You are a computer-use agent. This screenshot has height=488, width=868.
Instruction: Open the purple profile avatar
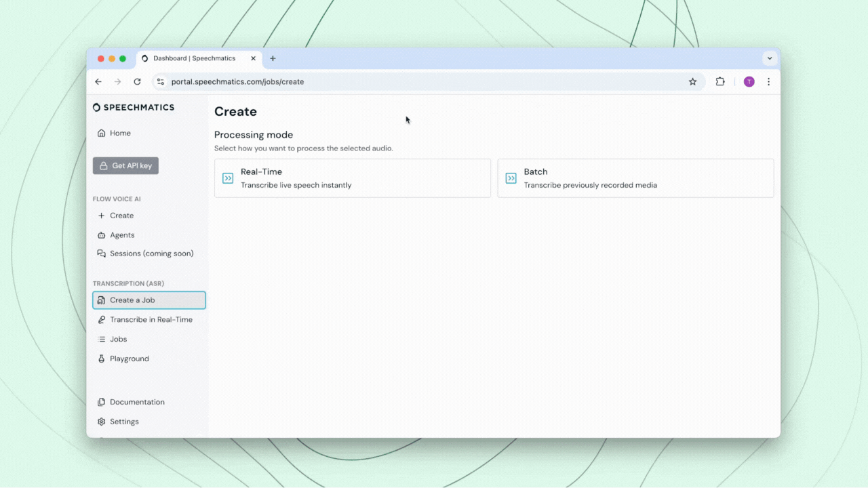click(x=749, y=81)
